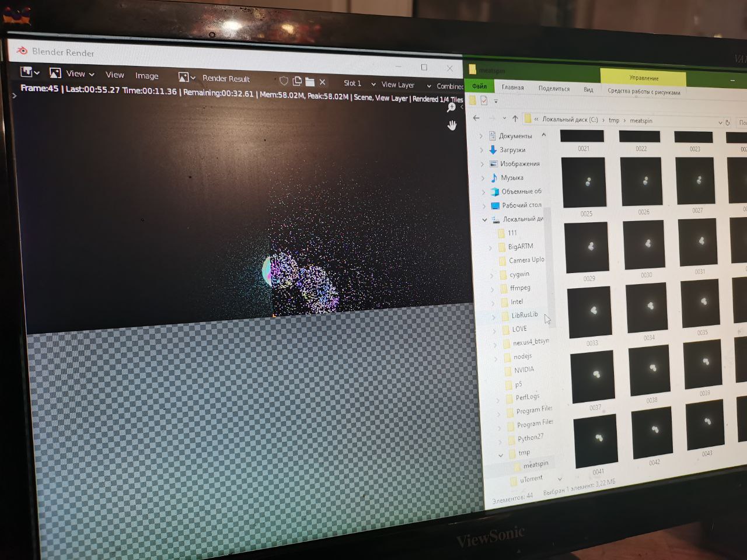747x560 pixels.
Task: Switch to the Поделиться ribbon tab
Action: point(554,89)
